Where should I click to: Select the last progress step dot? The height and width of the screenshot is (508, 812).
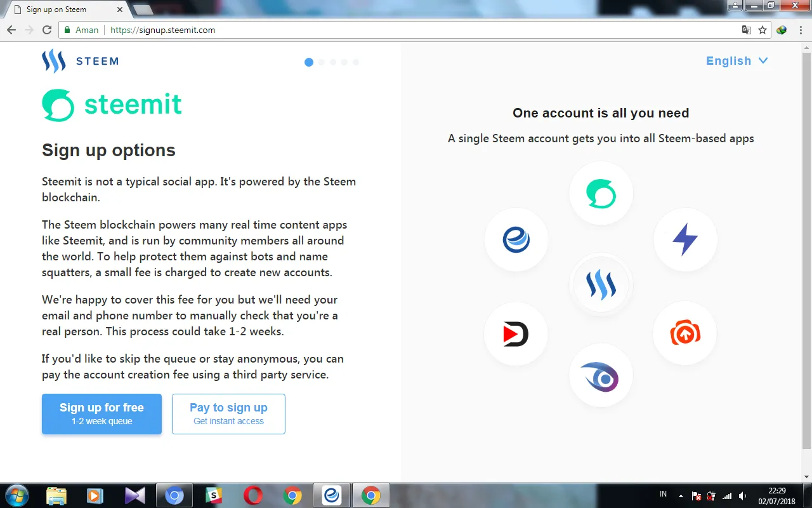coord(356,62)
